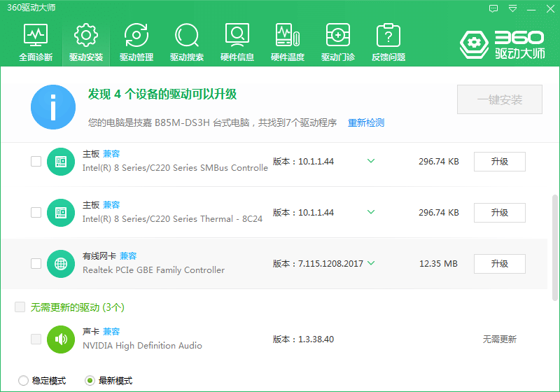The height and width of the screenshot is (392, 560).
Task: Select the 最新模式 radio button
Action: [90, 381]
